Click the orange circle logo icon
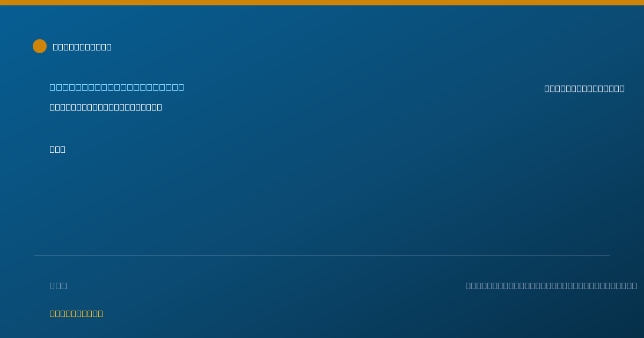This screenshot has width=644, height=338. [x=40, y=46]
